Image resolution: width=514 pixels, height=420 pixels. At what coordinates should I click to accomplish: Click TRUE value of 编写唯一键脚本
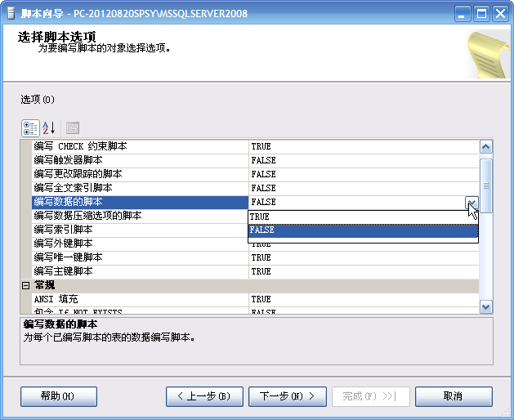[x=364, y=257]
